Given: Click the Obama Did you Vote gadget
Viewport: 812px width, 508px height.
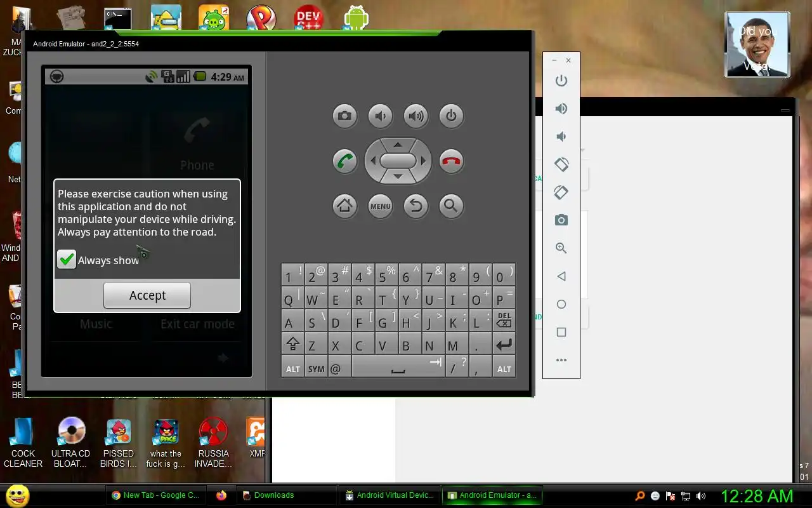Looking at the screenshot, I should click(757, 44).
